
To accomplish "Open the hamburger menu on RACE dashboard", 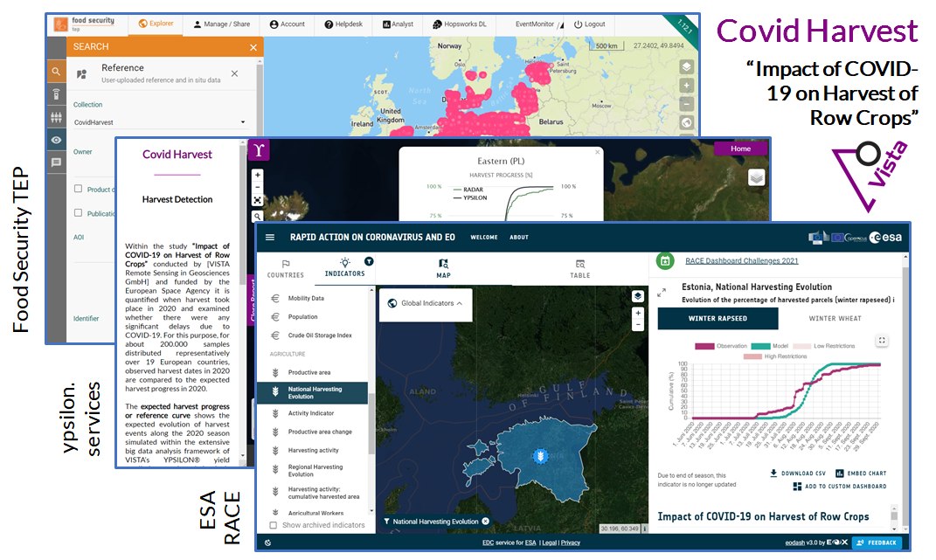I will point(271,237).
